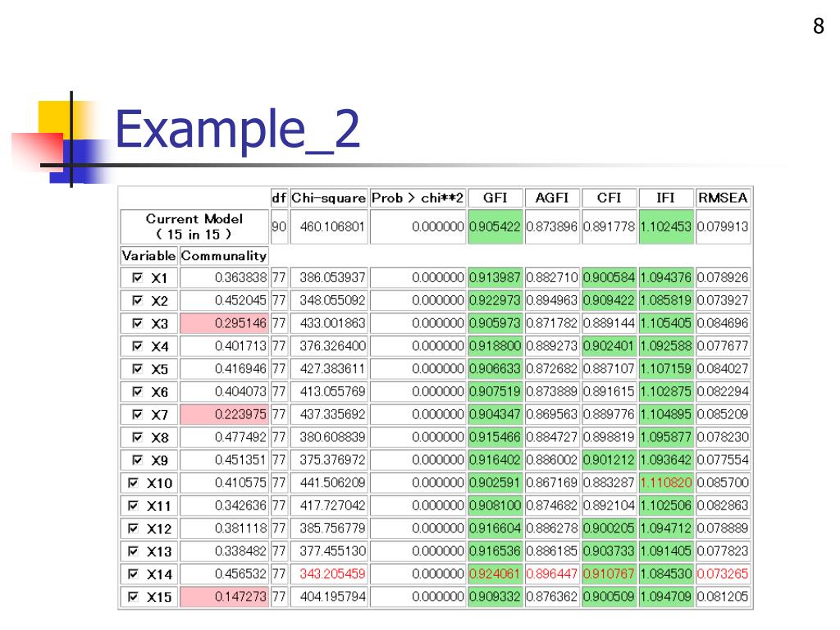The width and height of the screenshot is (840, 630).
Task: Toggle checkbox beside X5
Action: click(x=138, y=368)
